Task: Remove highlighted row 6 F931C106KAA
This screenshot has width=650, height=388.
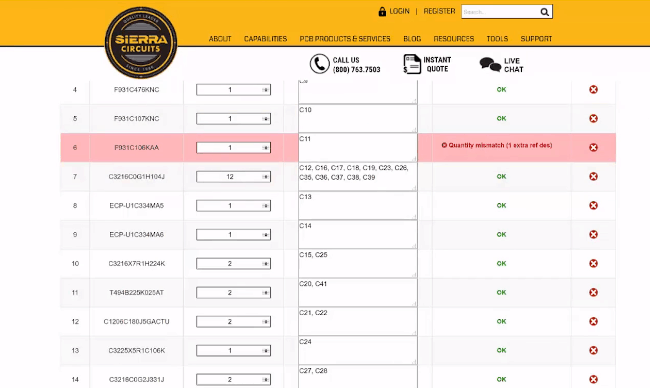Action: pos(593,148)
